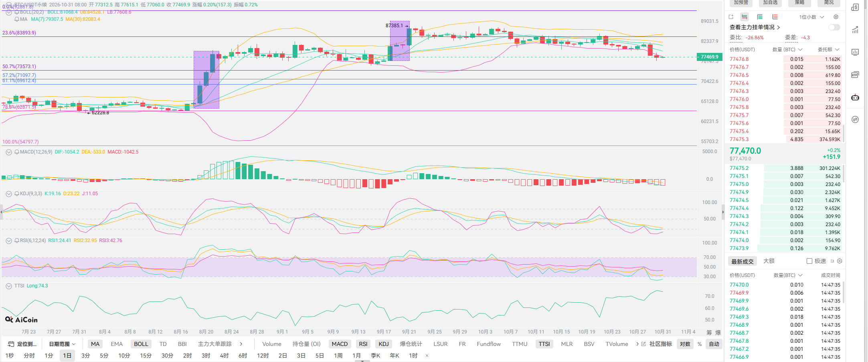Switch to the 最新成交 recent trades tab
This screenshot has width=868, height=362.
(742, 261)
